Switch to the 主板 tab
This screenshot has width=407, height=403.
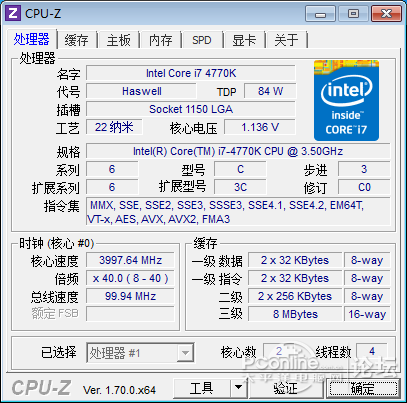coord(119,41)
